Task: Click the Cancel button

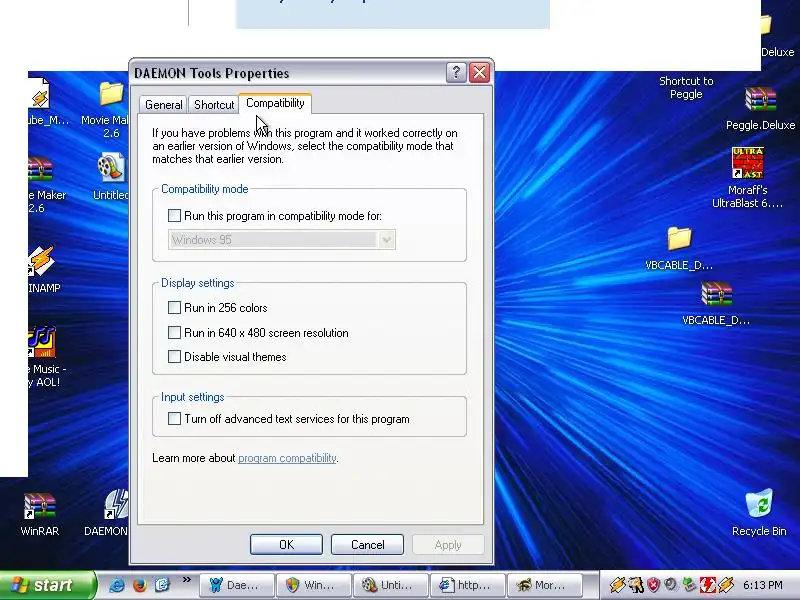Action: click(x=367, y=544)
